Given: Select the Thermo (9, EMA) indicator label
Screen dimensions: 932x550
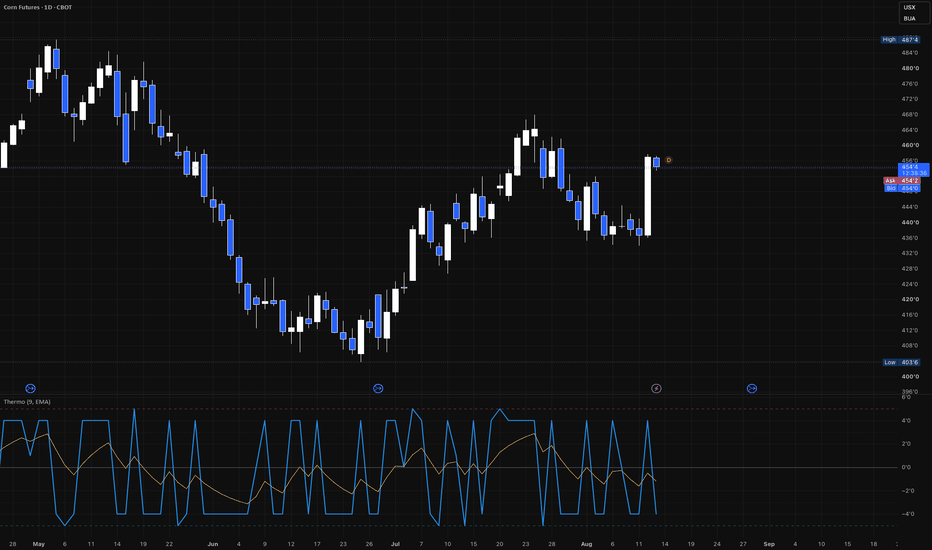Looking at the screenshot, I should click(27, 402).
